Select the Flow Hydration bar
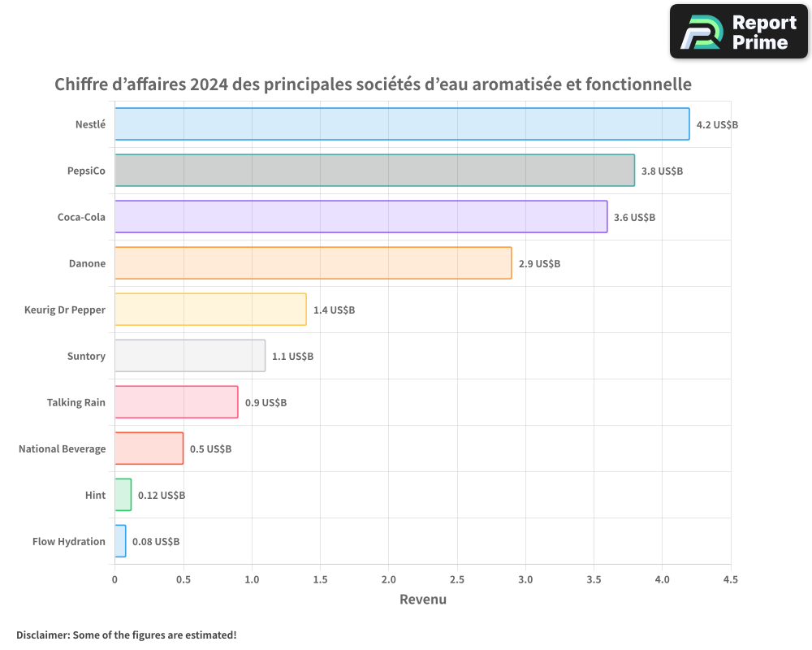This screenshot has height=650, width=812. pos(120,541)
